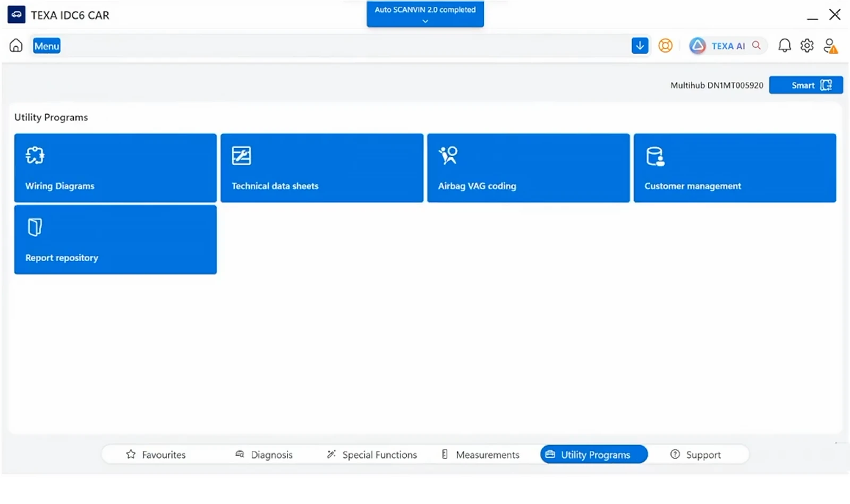Click the TEXA AI magnifier icon
This screenshot has width=850, height=504.
pyautogui.click(x=756, y=46)
